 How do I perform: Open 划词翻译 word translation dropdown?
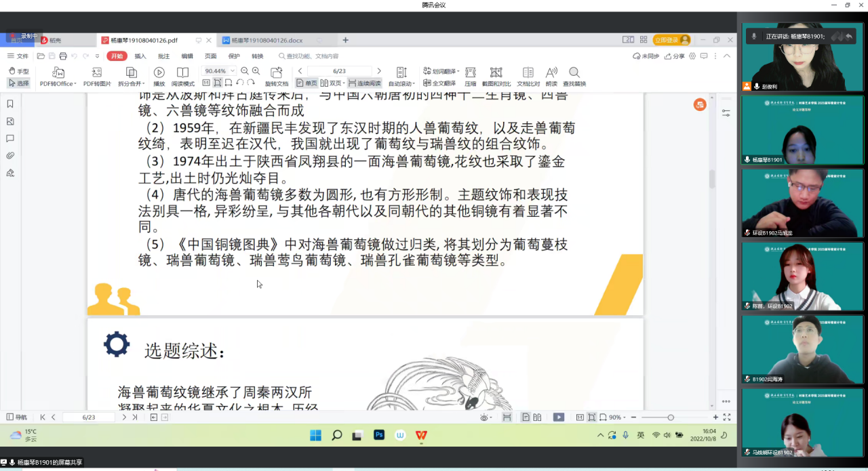point(441,71)
